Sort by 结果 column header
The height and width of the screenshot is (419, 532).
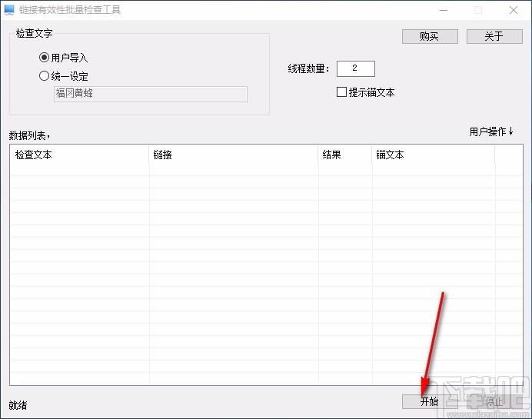click(344, 155)
